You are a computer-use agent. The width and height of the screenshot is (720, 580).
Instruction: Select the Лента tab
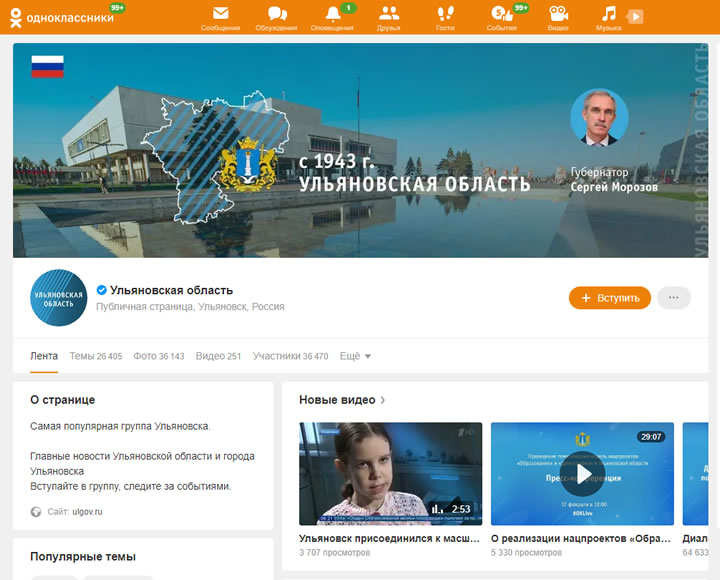pyautogui.click(x=44, y=356)
